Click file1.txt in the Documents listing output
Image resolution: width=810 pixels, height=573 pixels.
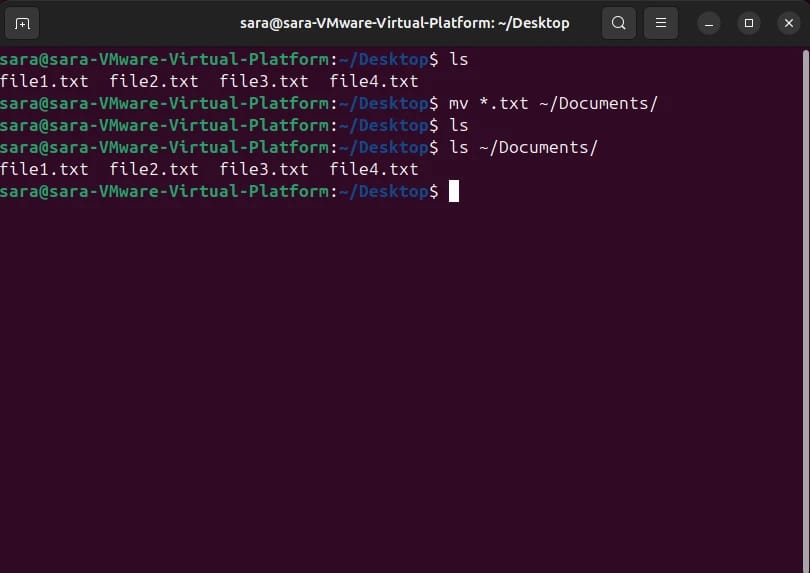tap(44, 169)
